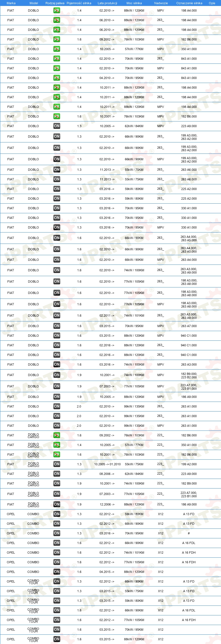This screenshot has width=221, height=644.
Task: Click petrol icon in Doblo Cargo 09.2002 row
Action: 57,435
